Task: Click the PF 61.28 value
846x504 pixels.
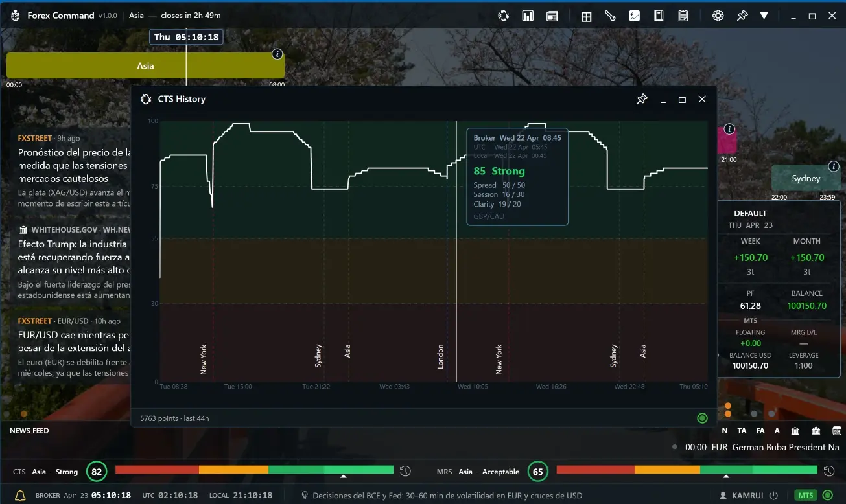Action: click(750, 306)
